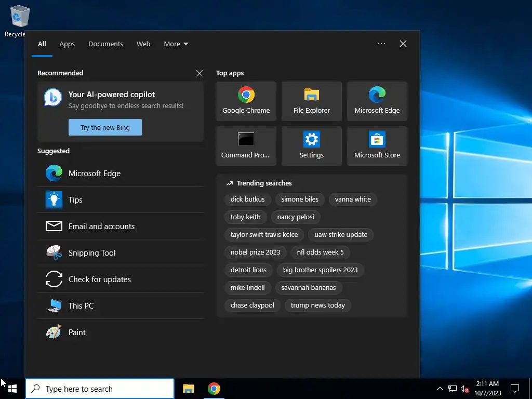This screenshot has height=399, width=532.
Task: Search trending topic chase claypool
Action: 252,305
